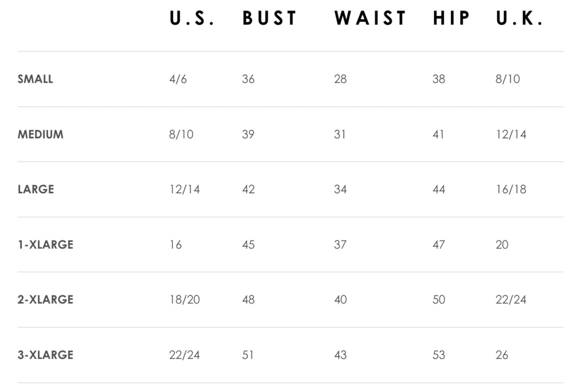The width and height of the screenshot is (574, 392).
Task: Select the 3-XLARGE size row label
Action: point(46,355)
